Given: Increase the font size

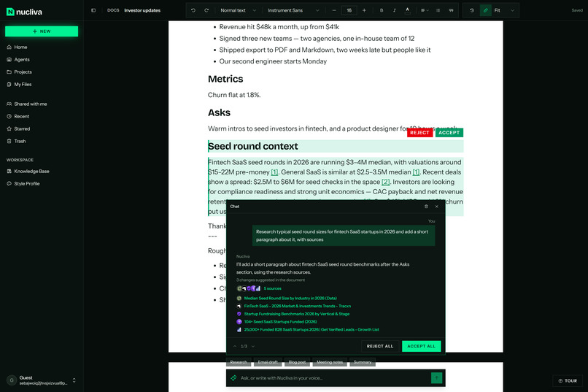Looking at the screenshot, I should click(364, 10).
